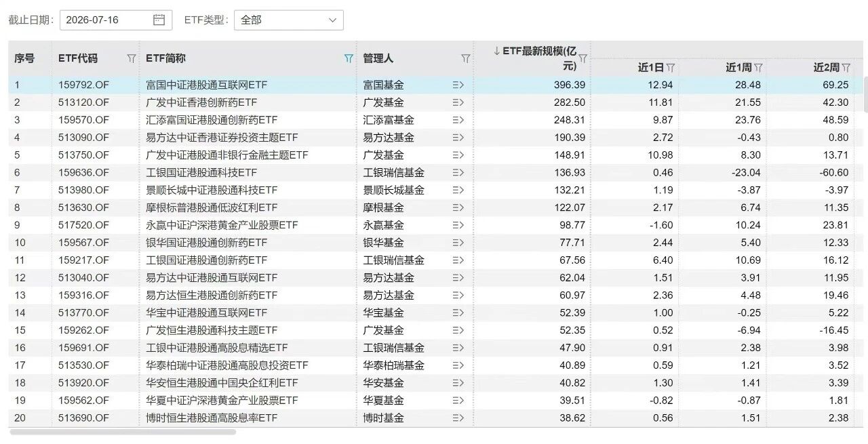Open manager detail icon for 永赢基金
This screenshot has height=444, width=868.
pyautogui.click(x=458, y=225)
